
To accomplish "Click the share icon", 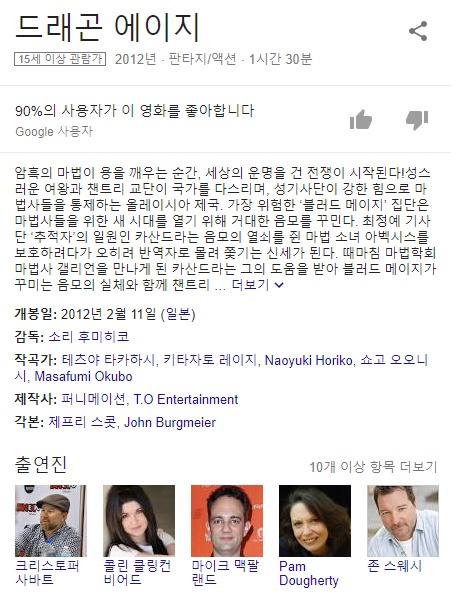I will [x=418, y=31].
